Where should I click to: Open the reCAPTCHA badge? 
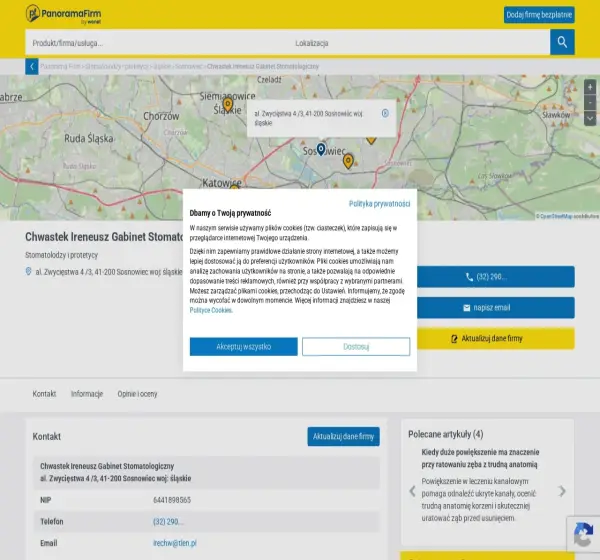[x=583, y=534]
